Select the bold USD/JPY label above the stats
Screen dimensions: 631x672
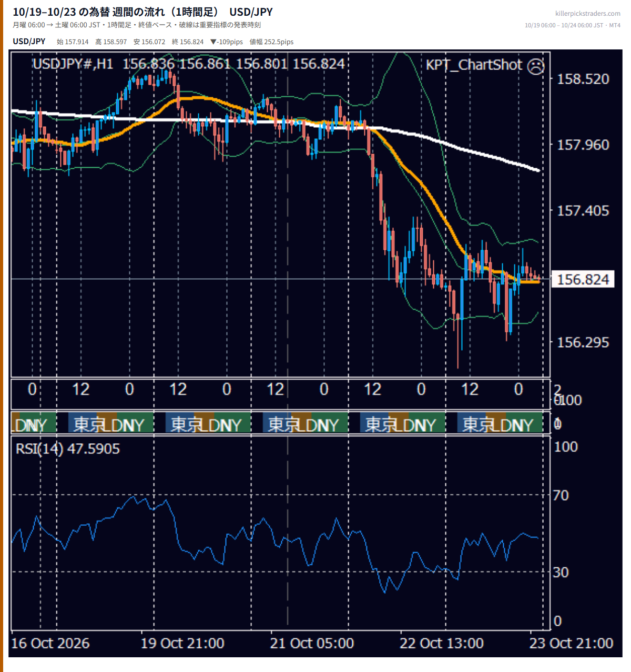tap(29, 42)
